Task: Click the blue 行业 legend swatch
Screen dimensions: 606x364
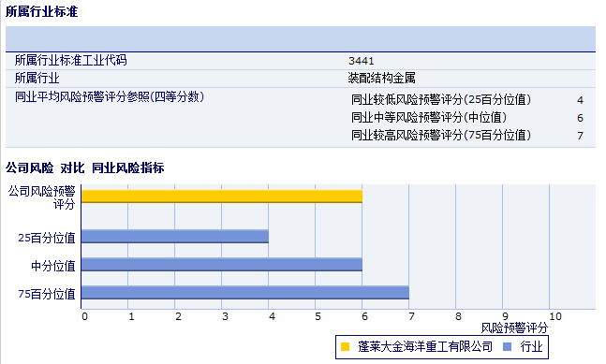Action: tap(507, 346)
